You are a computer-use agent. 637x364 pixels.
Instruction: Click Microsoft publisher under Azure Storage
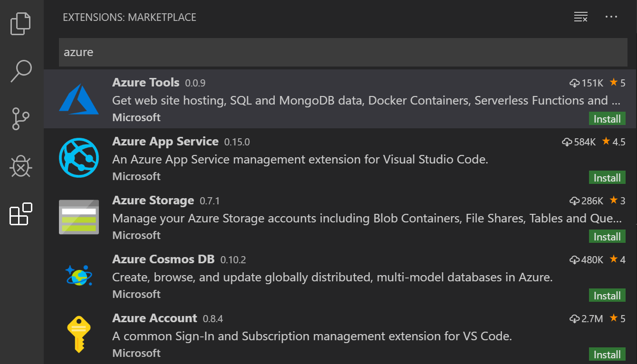click(x=136, y=235)
